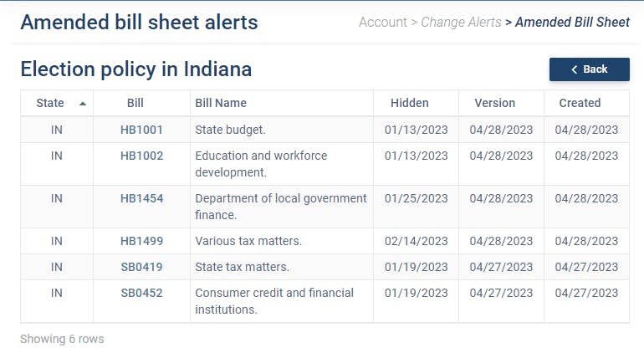Open bill HB1499 link
The width and height of the screenshot is (644, 353).
[141, 241]
